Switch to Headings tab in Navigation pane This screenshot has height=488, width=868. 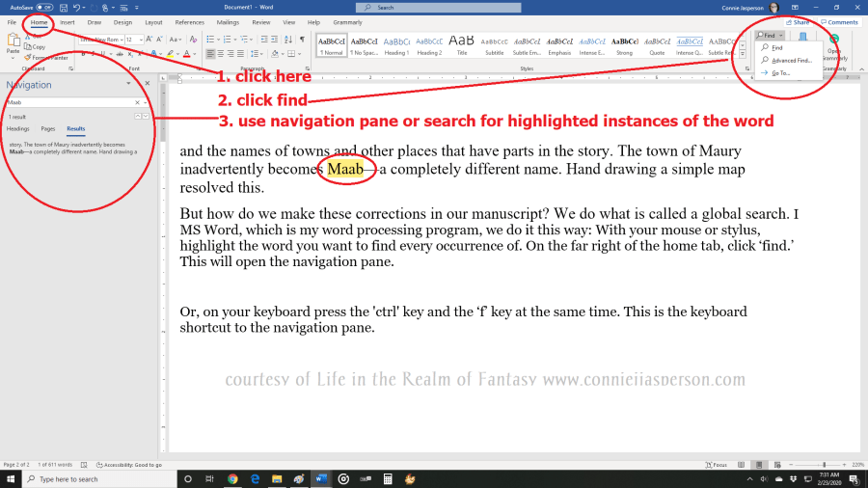(x=17, y=128)
